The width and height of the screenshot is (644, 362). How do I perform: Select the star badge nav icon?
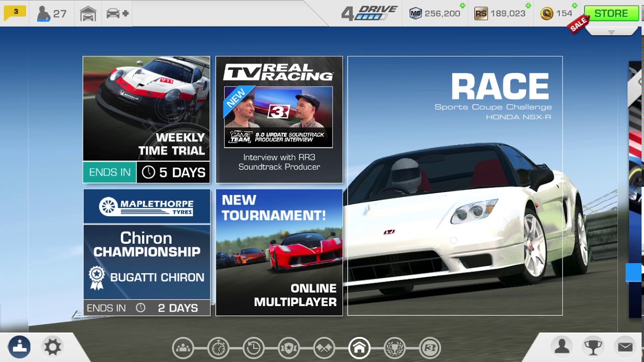point(289,347)
